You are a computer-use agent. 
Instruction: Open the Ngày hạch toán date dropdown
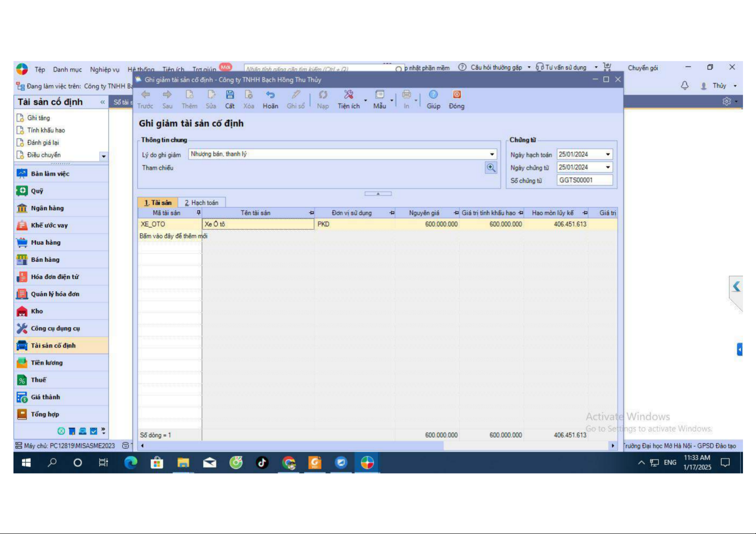coord(607,154)
